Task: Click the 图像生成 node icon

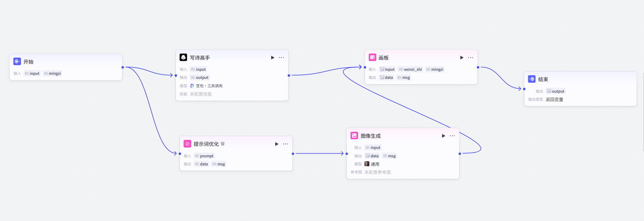Action: click(x=354, y=136)
